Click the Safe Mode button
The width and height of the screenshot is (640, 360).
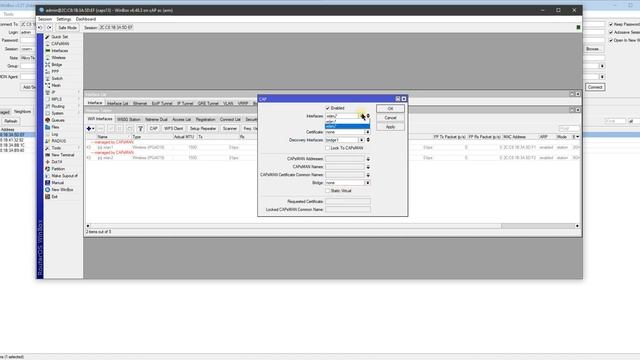[x=67, y=27]
